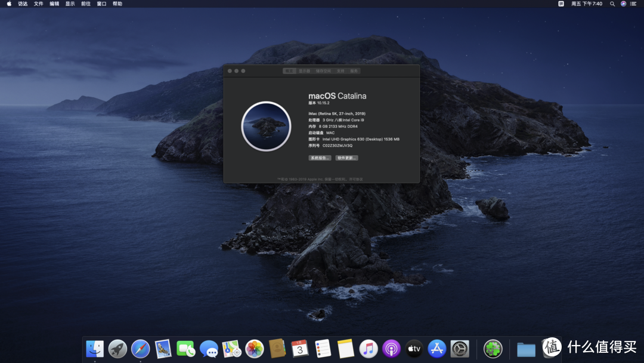
Task: Open the Photos app in Dock
Action: pyautogui.click(x=255, y=349)
